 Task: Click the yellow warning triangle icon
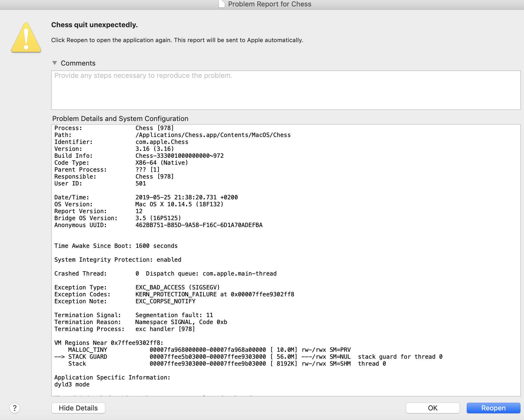26,38
